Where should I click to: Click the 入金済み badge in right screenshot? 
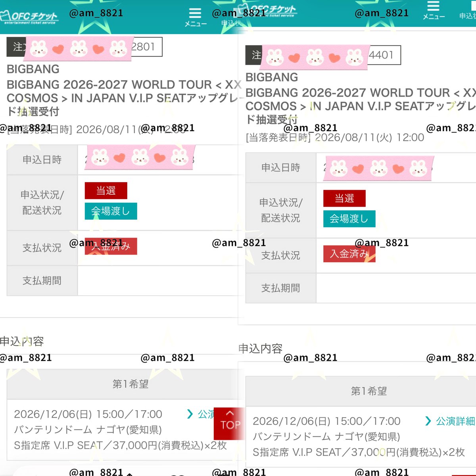point(349,254)
